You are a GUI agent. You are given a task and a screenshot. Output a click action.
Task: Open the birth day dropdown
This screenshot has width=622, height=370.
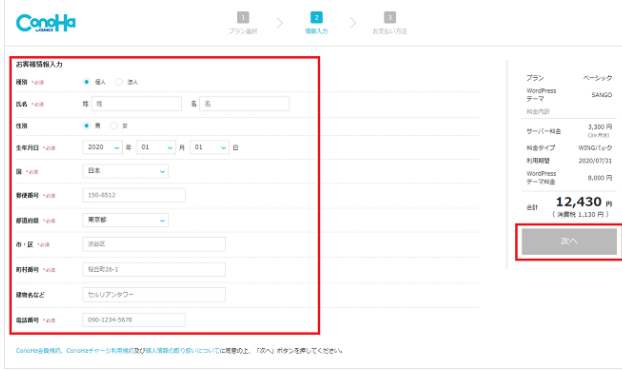pos(209,148)
